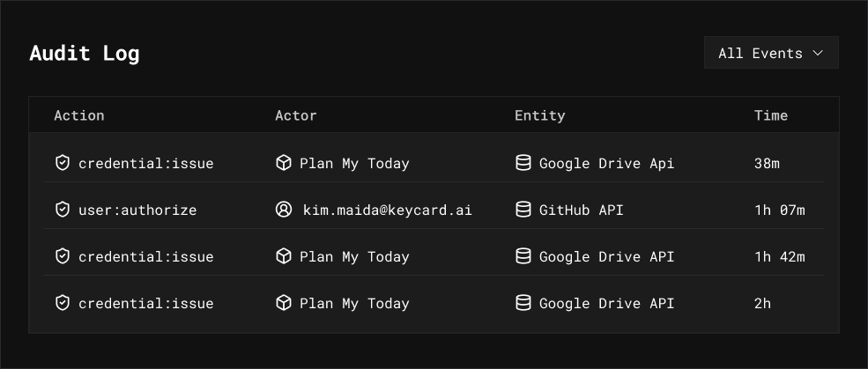Image resolution: width=868 pixels, height=369 pixels.
Task: Click database icon next to GitHub API
Action: (x=523, y=210)
